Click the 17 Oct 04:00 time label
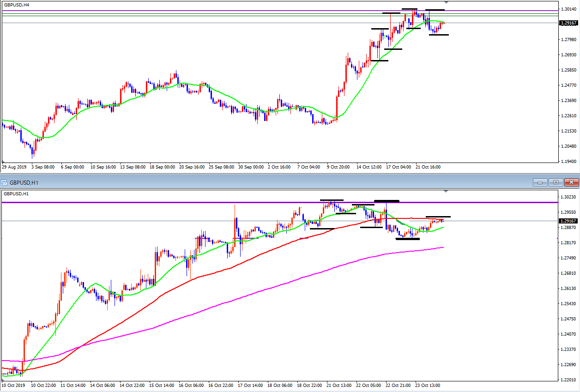 [399, 167]
